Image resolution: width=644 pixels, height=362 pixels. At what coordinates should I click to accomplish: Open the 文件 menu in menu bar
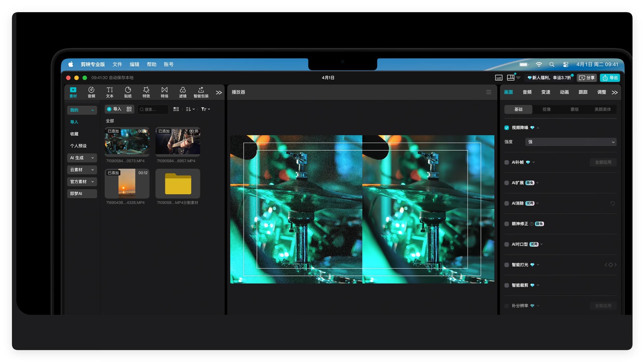coord(117,65)
